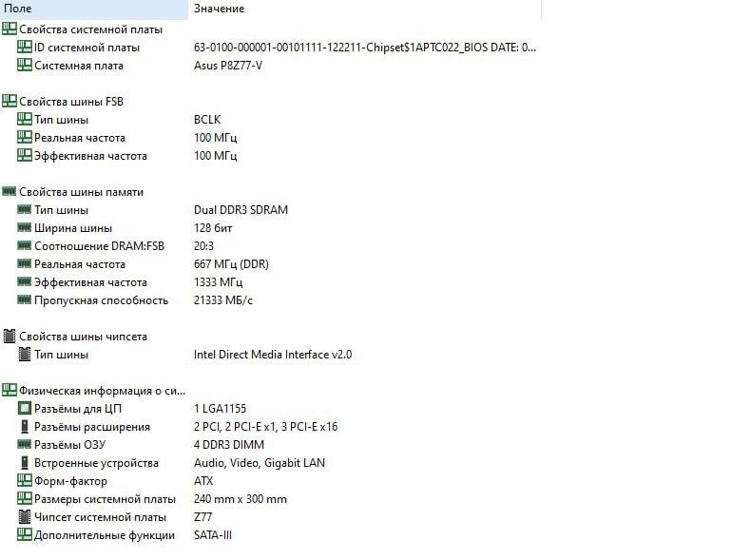This screenshot has width=731, height=560.
Task: Click the memory icon of 'Свойства шины памяти'
Action: (10, 191)
